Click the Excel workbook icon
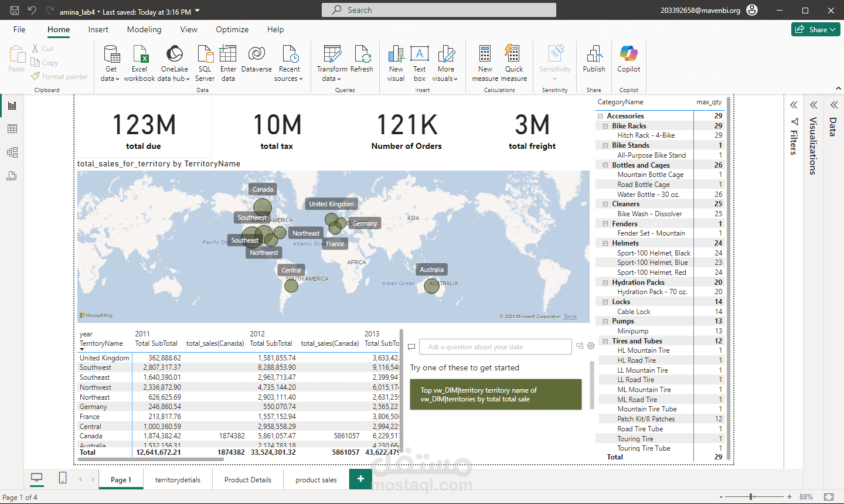Viewport: 844px width, 504px height. pos(139,55)
